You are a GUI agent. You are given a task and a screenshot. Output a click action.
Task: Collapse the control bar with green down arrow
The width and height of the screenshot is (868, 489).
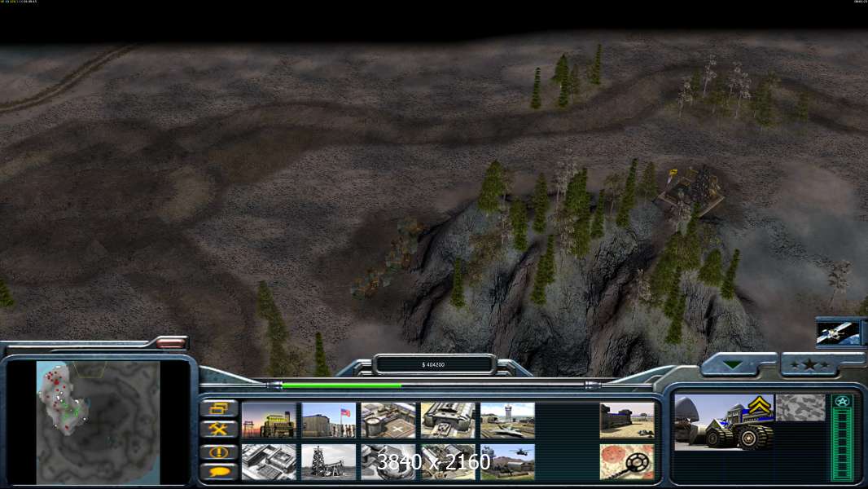[734, 365]
